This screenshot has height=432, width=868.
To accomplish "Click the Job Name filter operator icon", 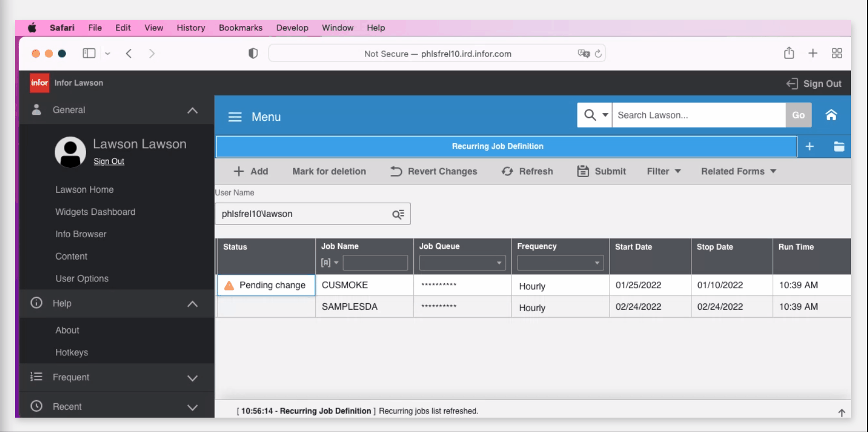I will [x=326, y=263].
